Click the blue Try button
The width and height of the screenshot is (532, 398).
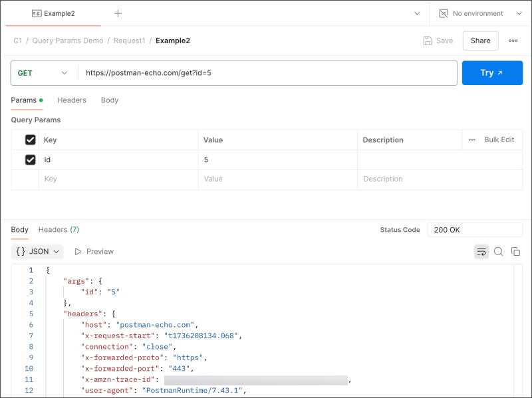pos(492,73)
